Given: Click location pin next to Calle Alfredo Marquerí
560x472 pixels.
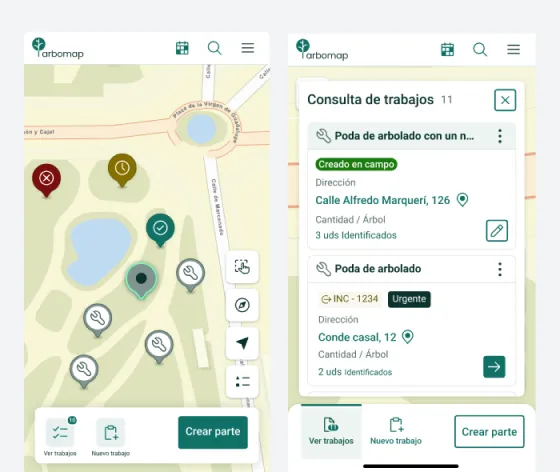Looking at the screenshot, I should point(462,200).
